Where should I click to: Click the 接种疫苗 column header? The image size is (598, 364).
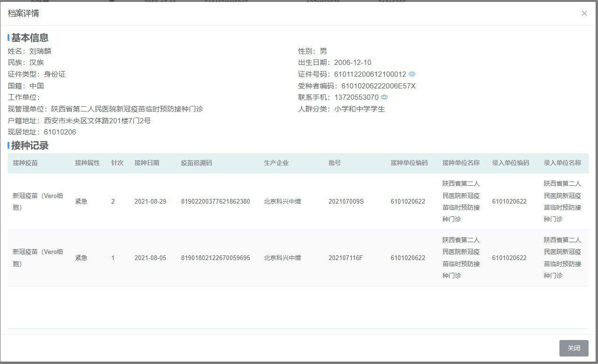pos(25,163)
